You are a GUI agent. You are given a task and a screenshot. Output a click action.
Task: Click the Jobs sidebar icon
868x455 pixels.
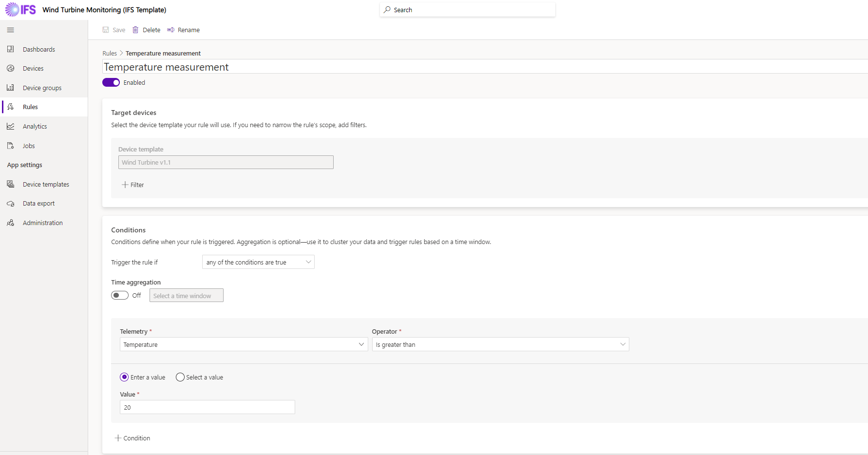(x=11, y=146)
